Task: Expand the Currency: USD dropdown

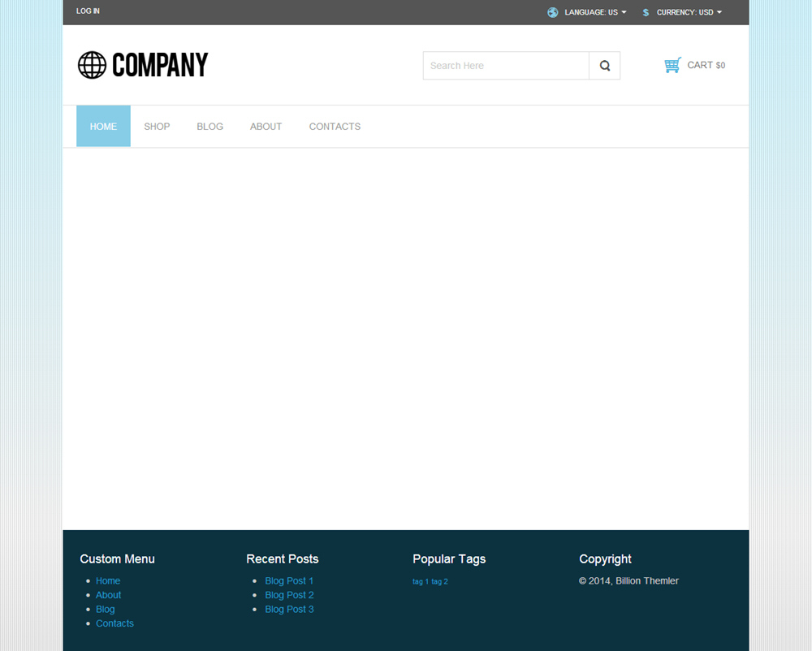Action: pyautogui.click(x=689, y=12)
